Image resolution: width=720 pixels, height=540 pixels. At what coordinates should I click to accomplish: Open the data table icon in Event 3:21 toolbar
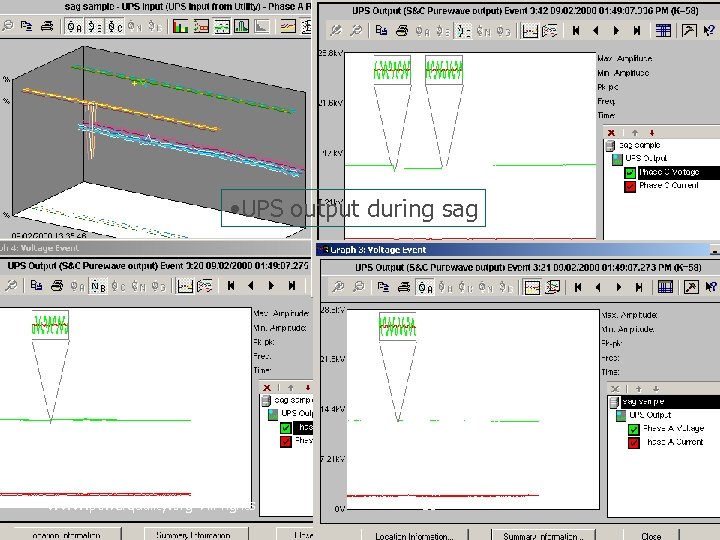click(665, 287)
